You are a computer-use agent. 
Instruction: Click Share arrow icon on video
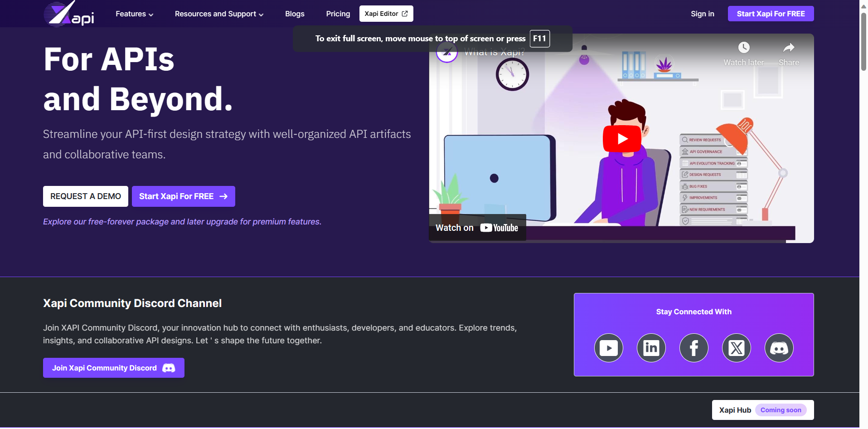(x=789, y=48)
